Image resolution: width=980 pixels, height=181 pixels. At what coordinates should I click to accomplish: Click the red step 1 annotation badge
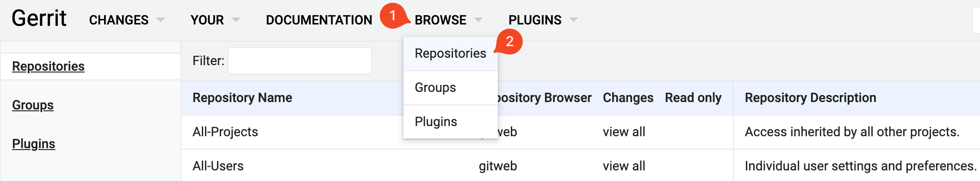393,16
